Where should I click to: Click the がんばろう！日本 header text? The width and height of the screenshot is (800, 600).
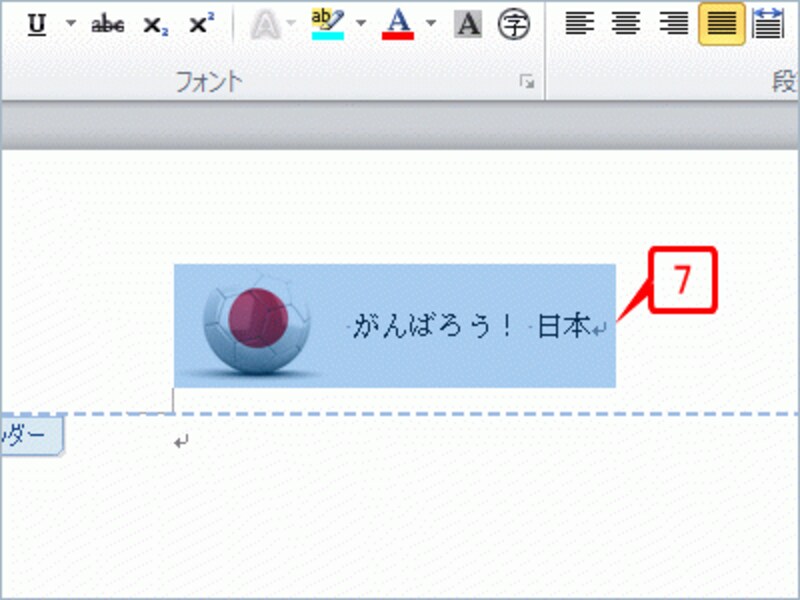click(x=470, y=326)
